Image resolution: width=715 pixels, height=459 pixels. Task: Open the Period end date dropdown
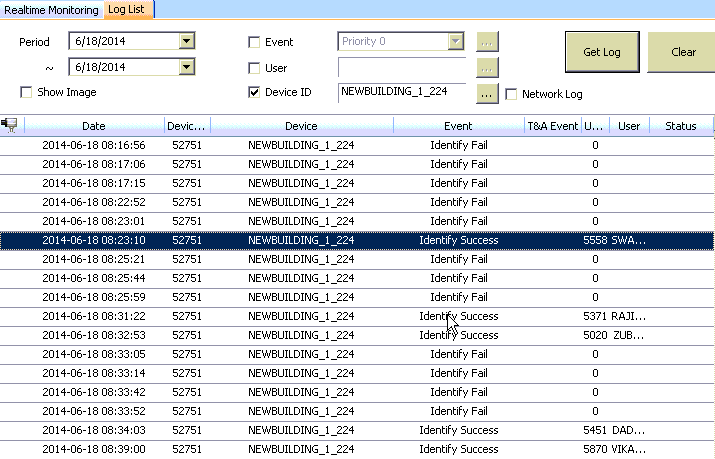click(x=186, y=67)
